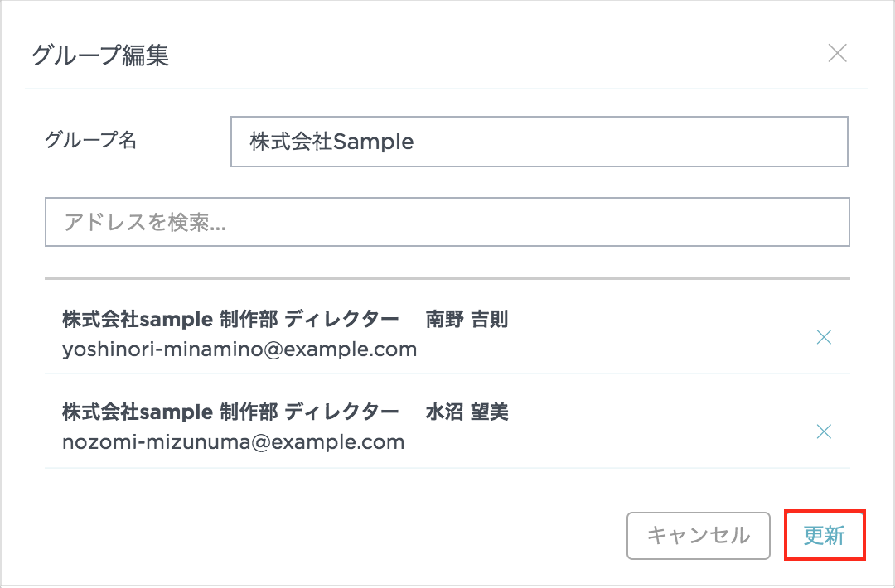The height and width of the screenshot is (588, 895).
Task: Click 株式会社sample in 水沼 望美's row
Action: (137, 412)
